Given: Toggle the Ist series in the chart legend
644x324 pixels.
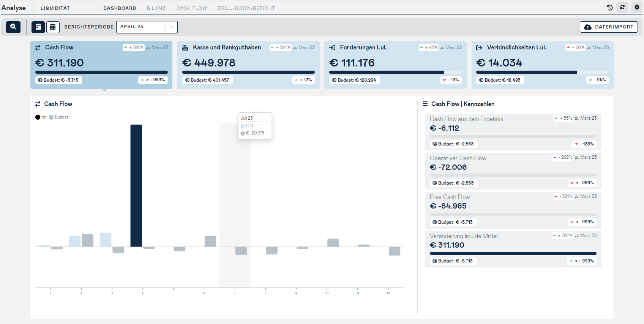Looking at the screenshot, I should (x=41, y=117).
